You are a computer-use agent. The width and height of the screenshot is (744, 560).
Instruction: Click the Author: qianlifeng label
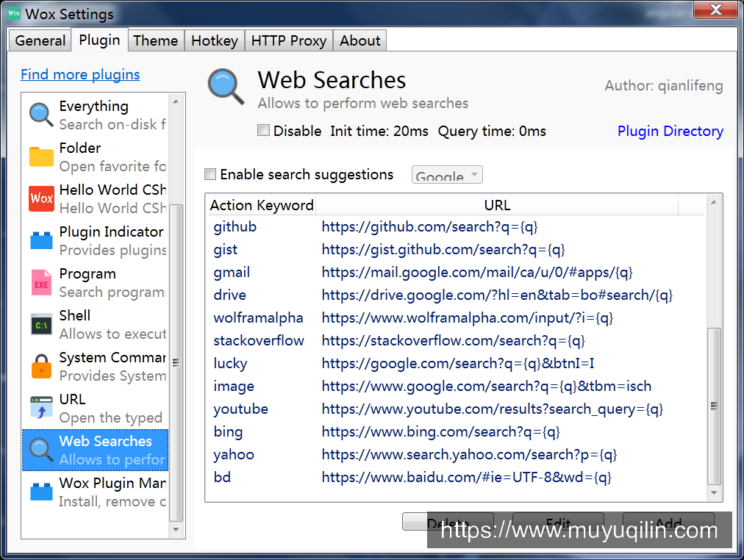tap(664, 86)
